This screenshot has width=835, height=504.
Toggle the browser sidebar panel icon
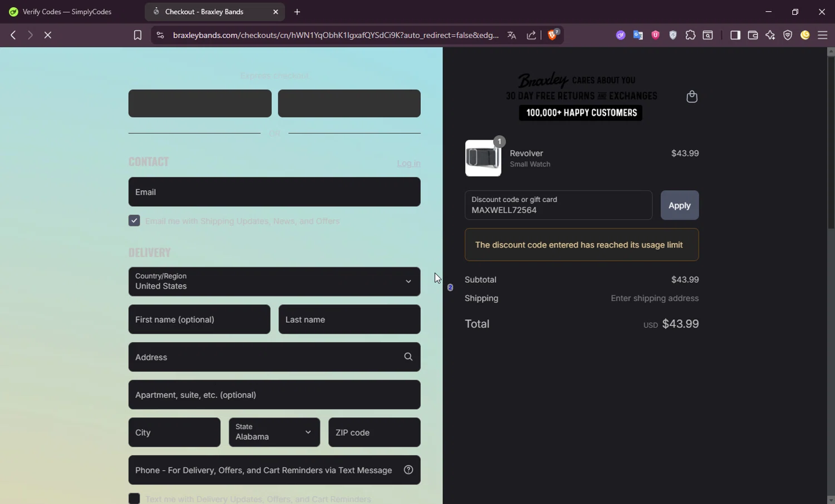[735, 35]
